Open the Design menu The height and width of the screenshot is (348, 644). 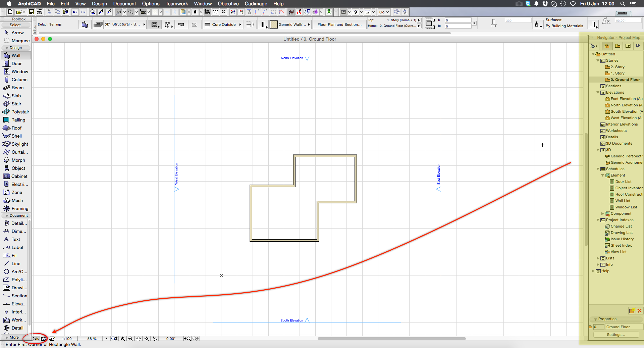point(99,4)
